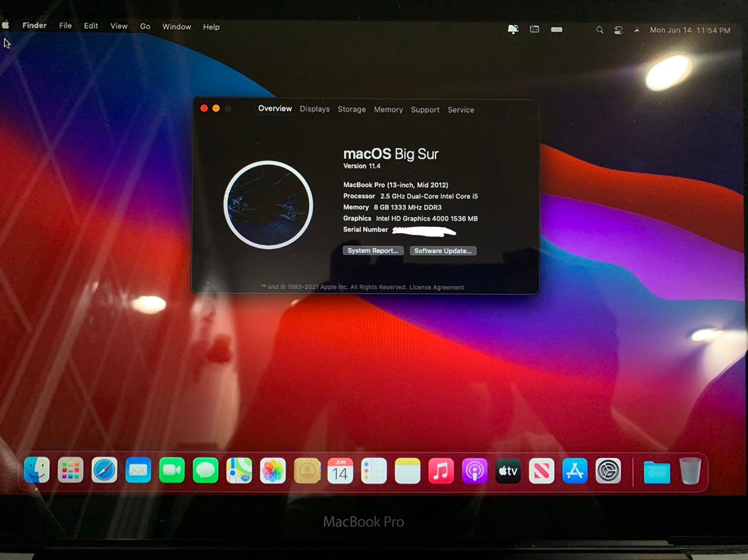Open Contacts in the Dock
Viewport: 748px width, 560px height.
click(x=307, y=470)
